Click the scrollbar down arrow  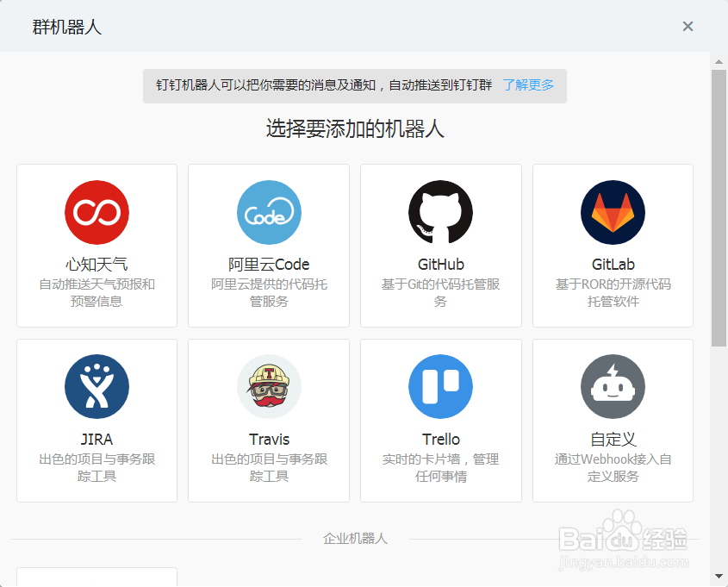[x=719, y=576]
